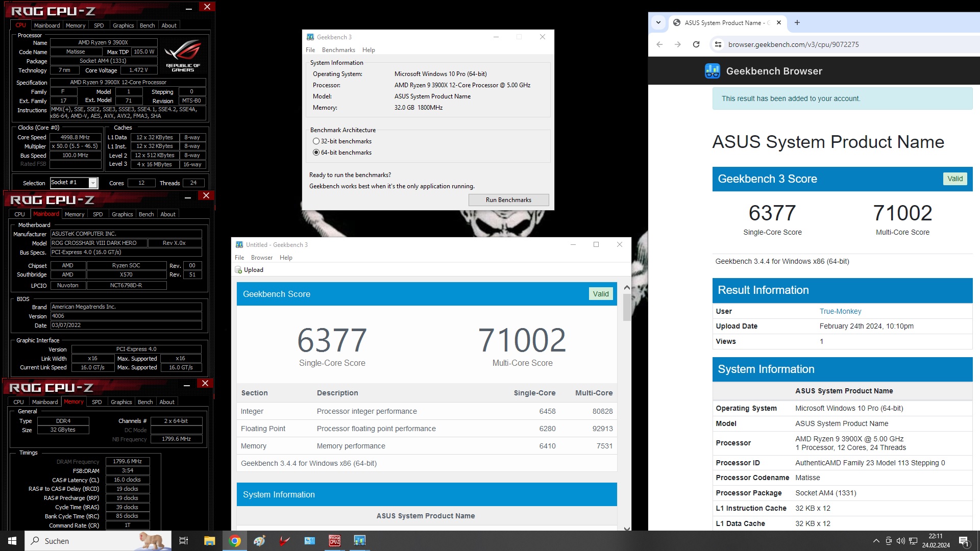Select 32-bit benchmarks option

342,141
